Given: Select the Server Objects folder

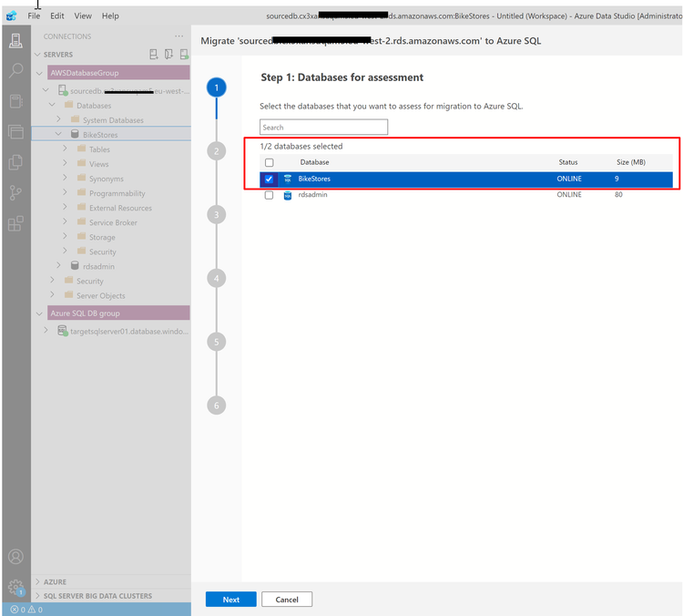Looking at the screenshot, I should pos(100,295).
